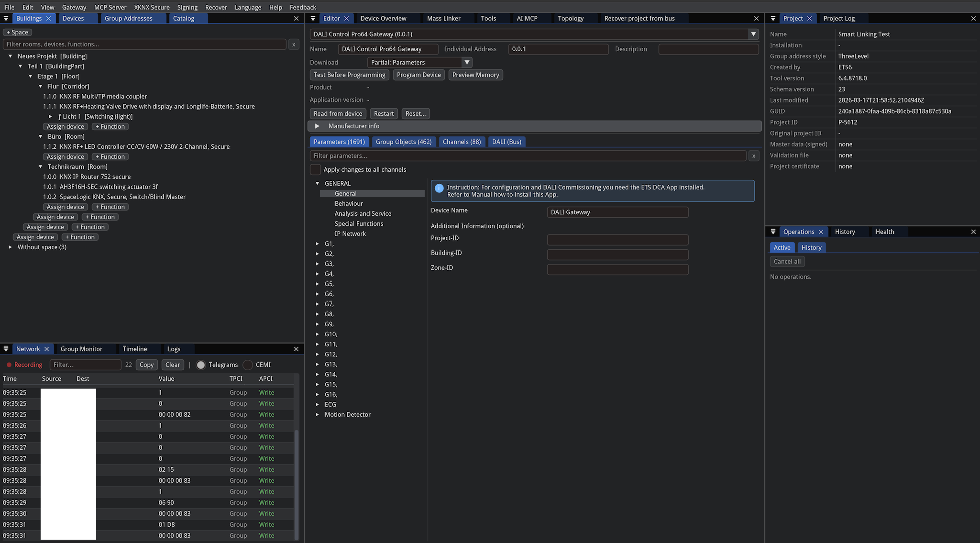Expand Without space (3) node
980x543 pixels.
(x=10, y=247)
